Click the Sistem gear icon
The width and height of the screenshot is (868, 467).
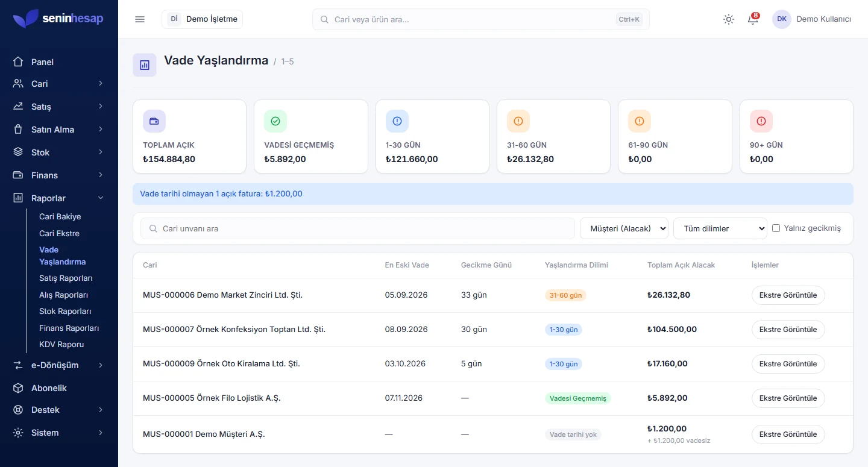click(18, 433)
